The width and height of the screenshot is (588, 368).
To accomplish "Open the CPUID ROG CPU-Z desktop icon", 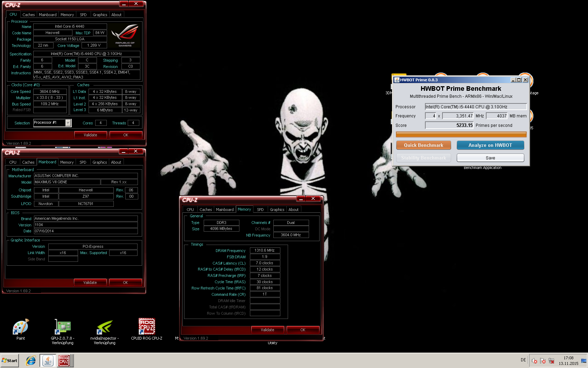I will [147, 329].
